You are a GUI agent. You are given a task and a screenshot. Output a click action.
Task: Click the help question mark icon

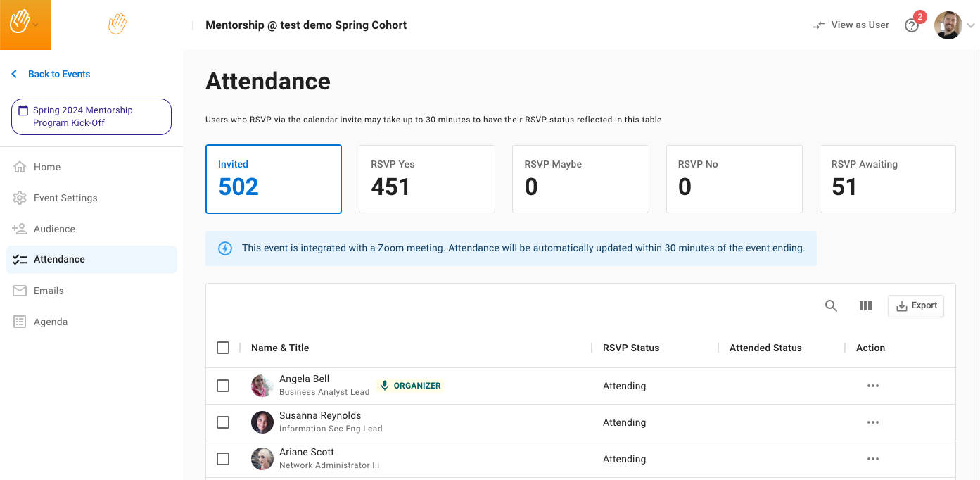coord(912,25)
